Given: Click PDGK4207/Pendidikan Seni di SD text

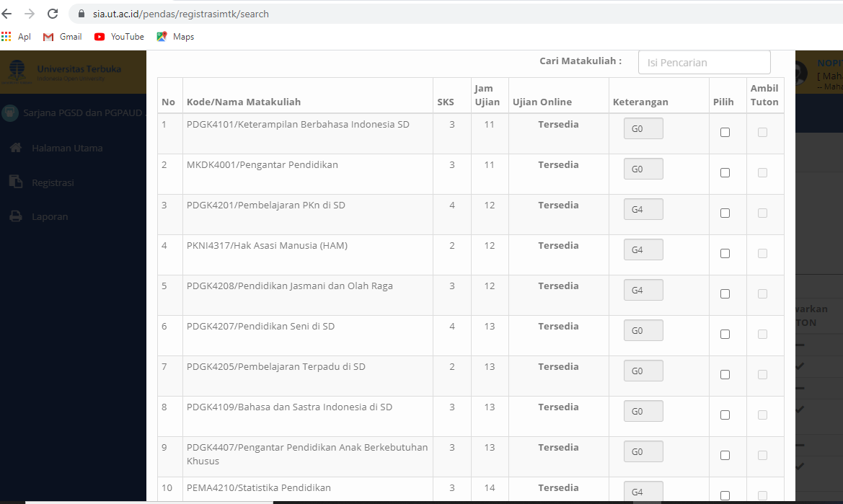Looking at the screenshot, I should pyautogui.click(x=260, y=326).
